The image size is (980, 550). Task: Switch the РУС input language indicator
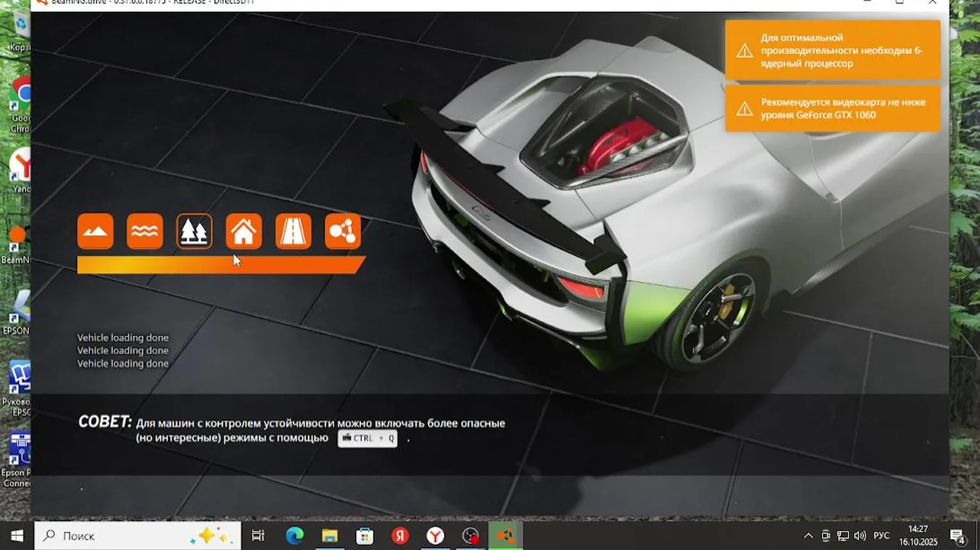click(881, 535)
